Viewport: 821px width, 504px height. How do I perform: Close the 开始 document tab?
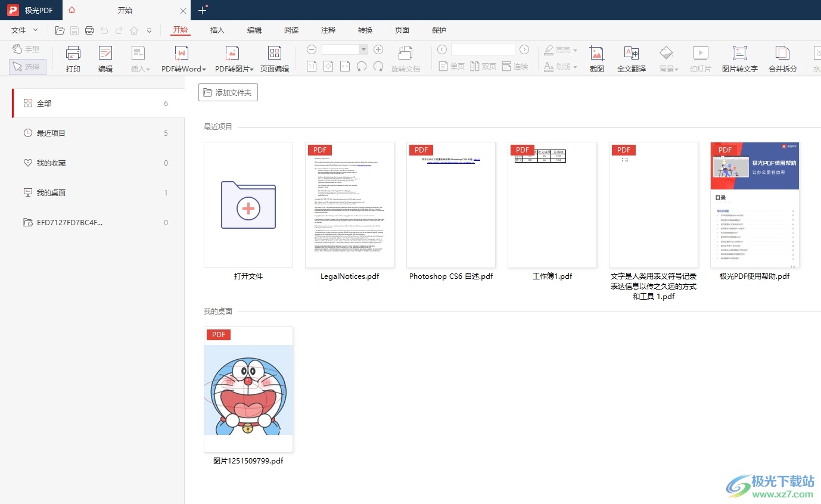click(183, 11)
